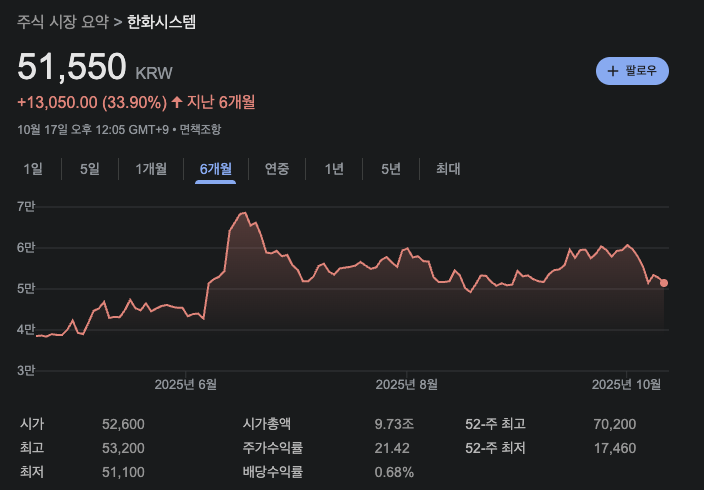Image resolution: width=704 pixels, height=490 pixels.
Task: Show the 1개월 chart range
Action: coord(151,169)
